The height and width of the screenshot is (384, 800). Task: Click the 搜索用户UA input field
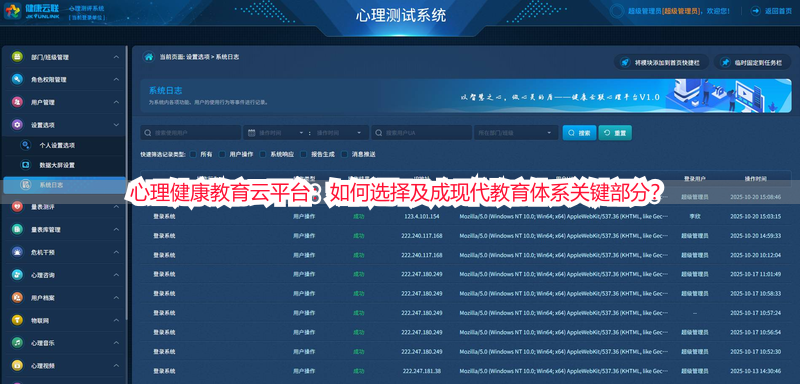point(421,133)
